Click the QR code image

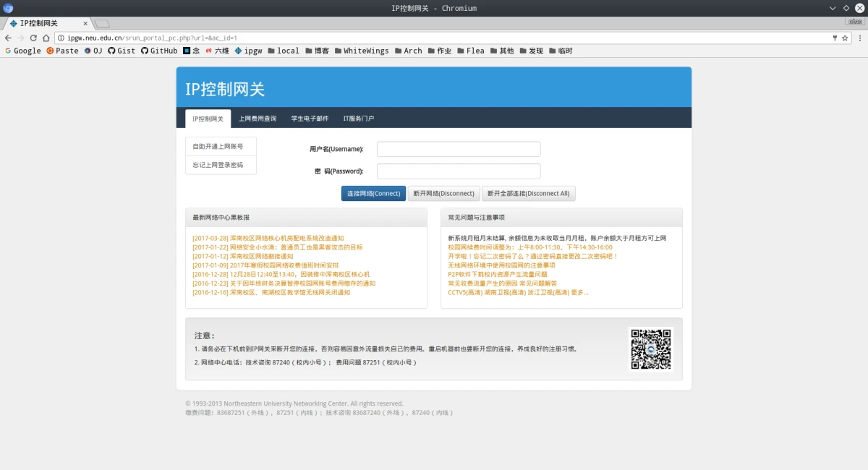pos(651,349)
